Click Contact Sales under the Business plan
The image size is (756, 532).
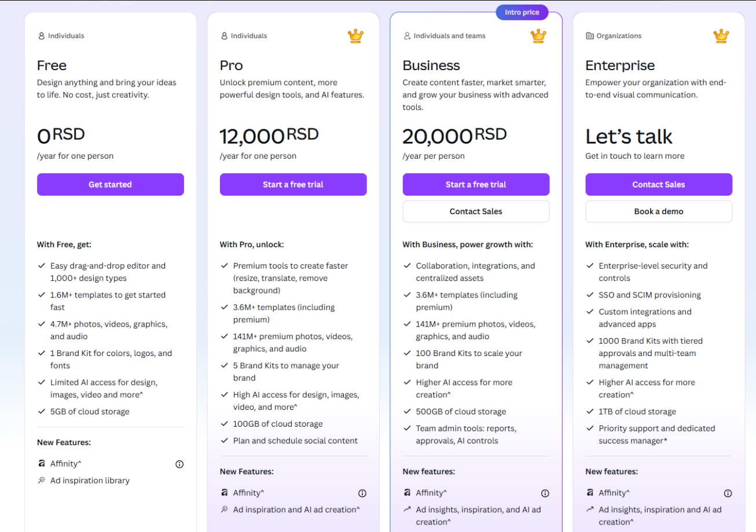[x=476, y=211]
